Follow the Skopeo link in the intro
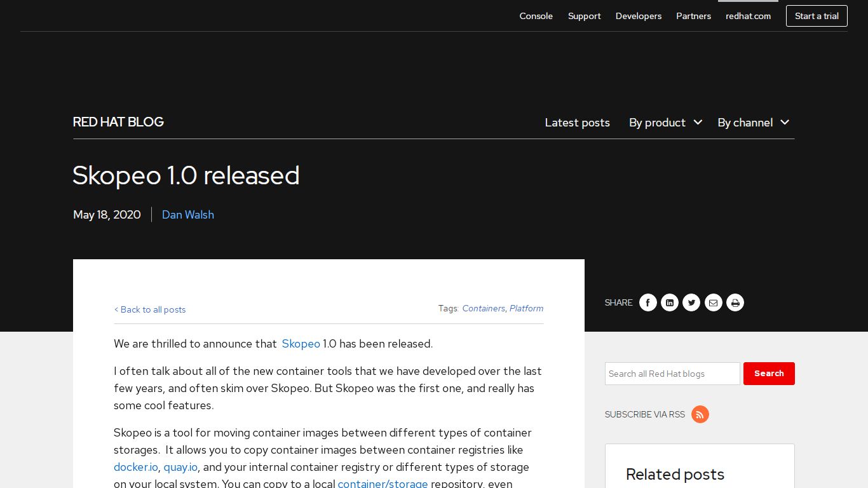 [x=301, y=344]
